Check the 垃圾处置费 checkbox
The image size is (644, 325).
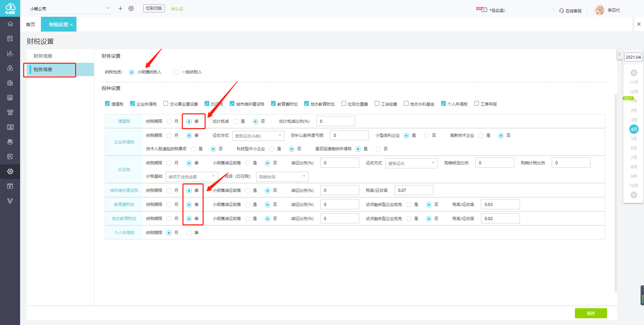click(344, 104)
